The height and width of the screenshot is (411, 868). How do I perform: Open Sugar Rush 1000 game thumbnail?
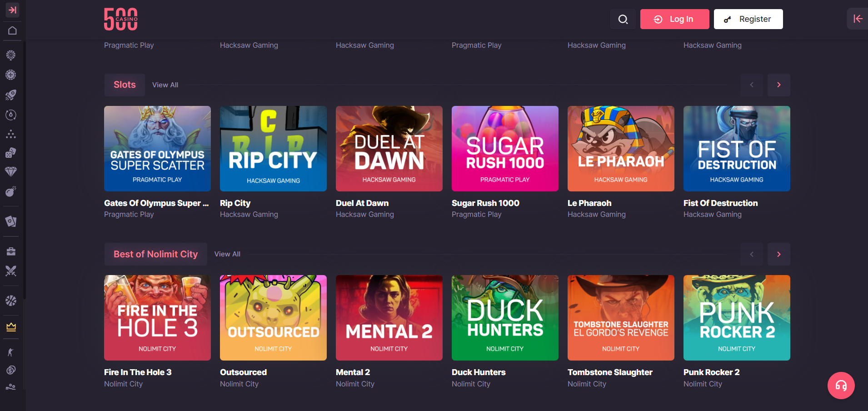tap(505, 149)
